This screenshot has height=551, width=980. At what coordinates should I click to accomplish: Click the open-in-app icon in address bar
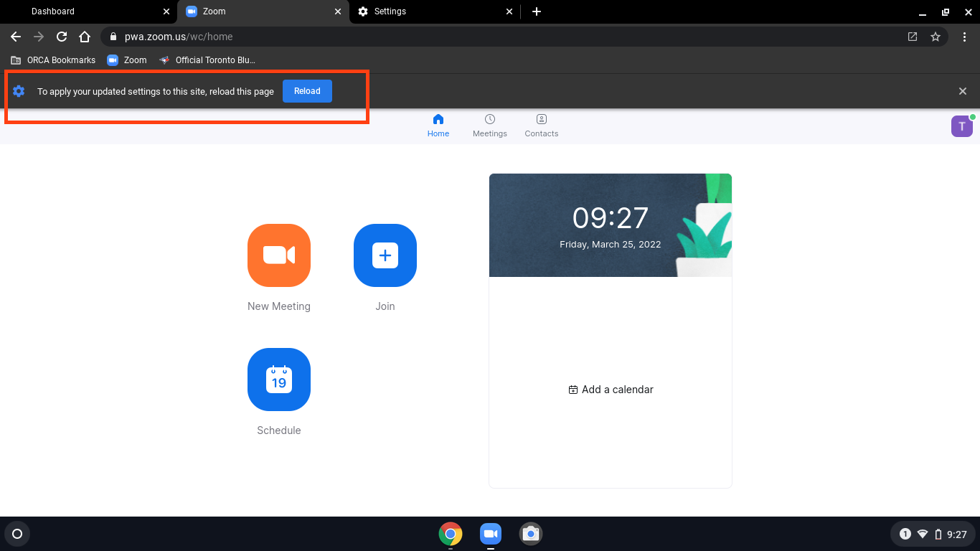click(x=913, y=37)
